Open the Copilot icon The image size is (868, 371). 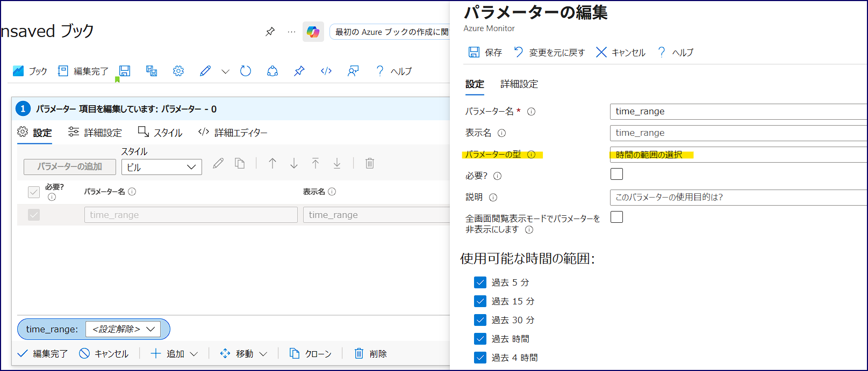[313, 32]
